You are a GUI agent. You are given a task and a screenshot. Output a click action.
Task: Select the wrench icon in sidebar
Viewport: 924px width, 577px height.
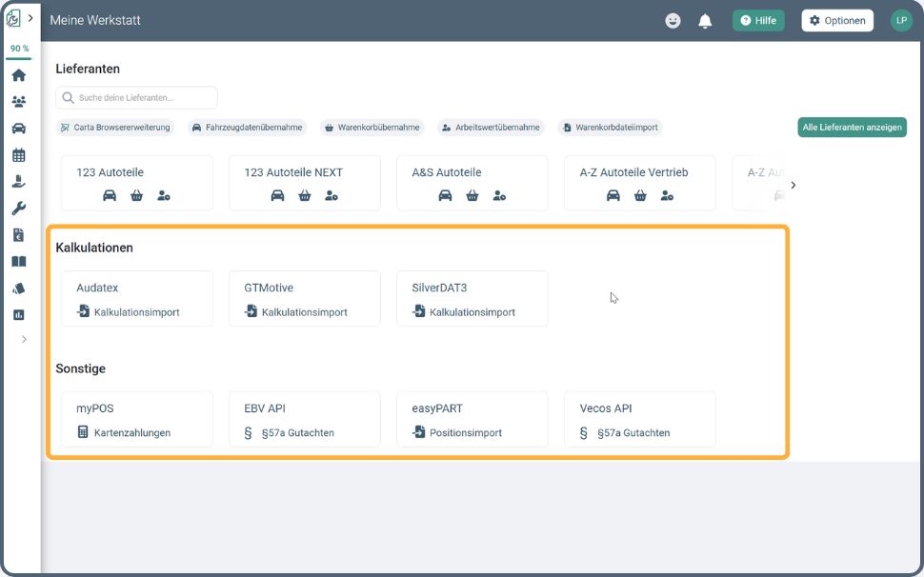click(x=19, y=209)
